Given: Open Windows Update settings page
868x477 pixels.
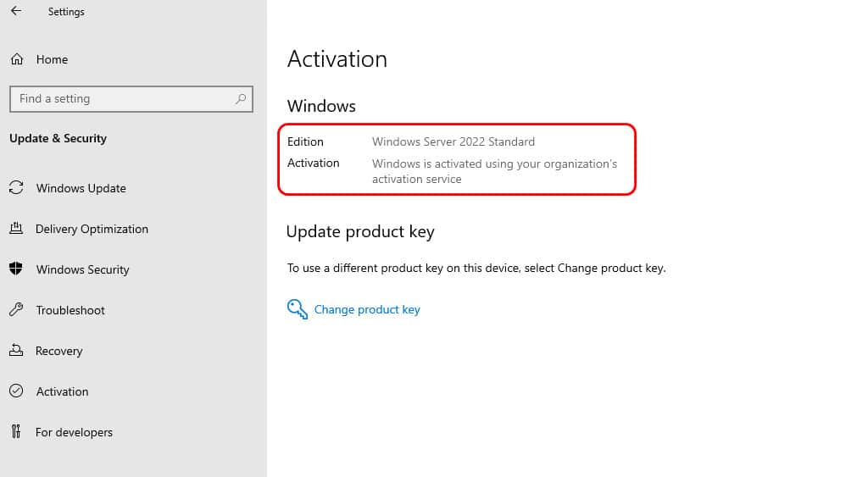Looking at the screenshot, I should click(x=81, y=188).
